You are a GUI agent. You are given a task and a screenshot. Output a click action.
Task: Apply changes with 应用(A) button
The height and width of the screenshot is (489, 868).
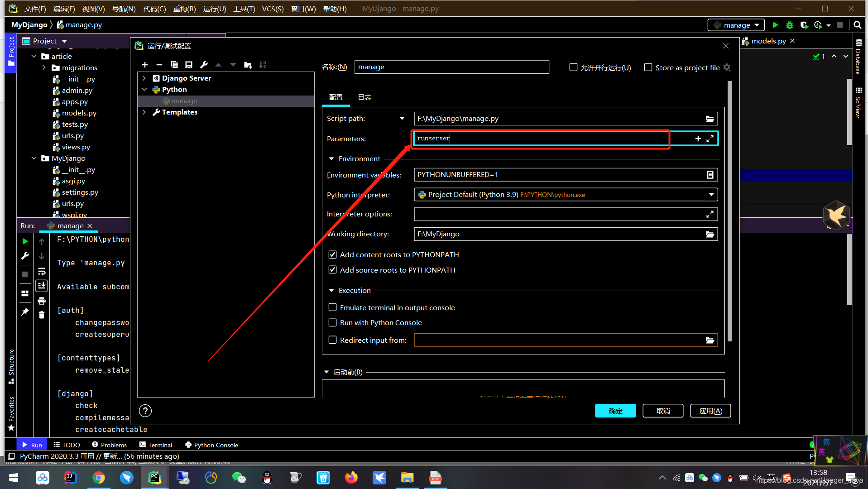710,411
